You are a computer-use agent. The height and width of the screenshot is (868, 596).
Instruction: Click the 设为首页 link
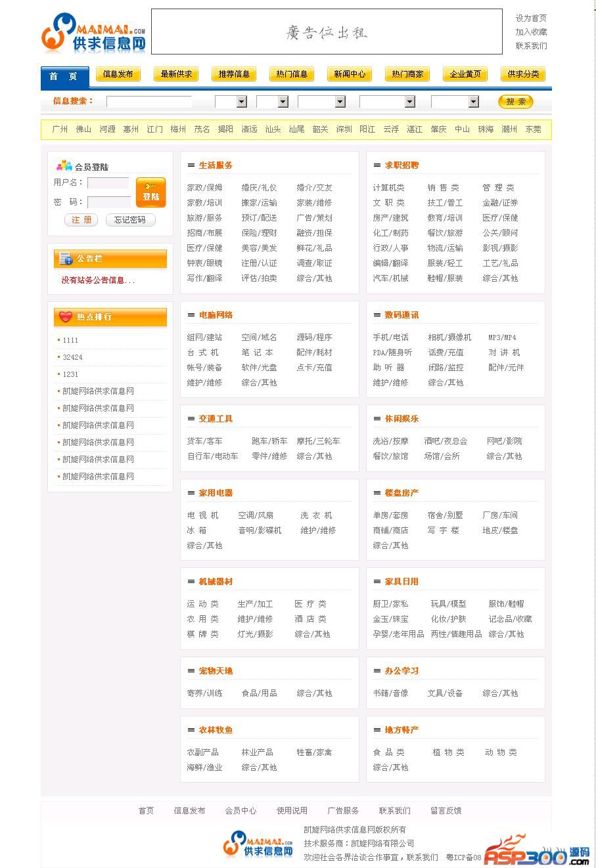[531, 18]
